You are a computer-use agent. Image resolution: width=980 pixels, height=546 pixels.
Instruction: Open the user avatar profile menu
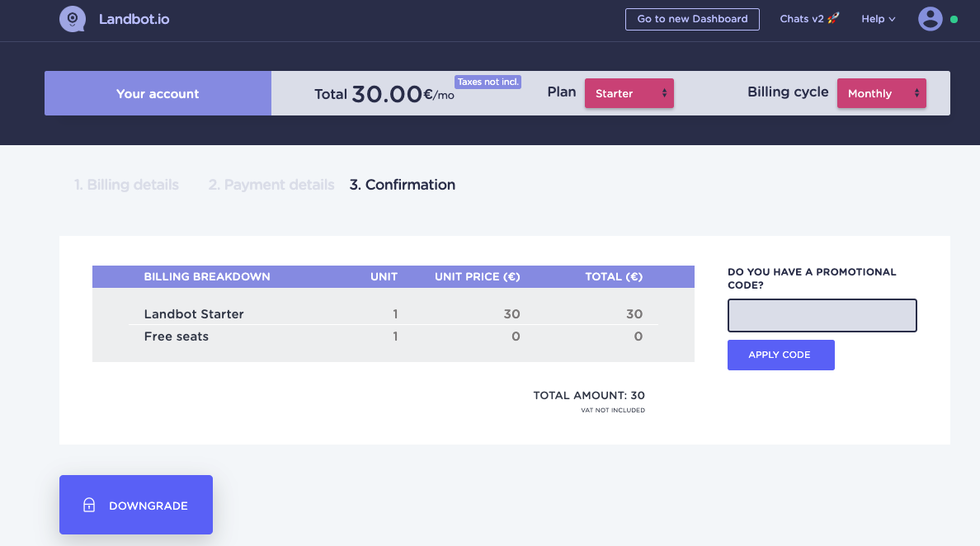[x=930, y=19]
